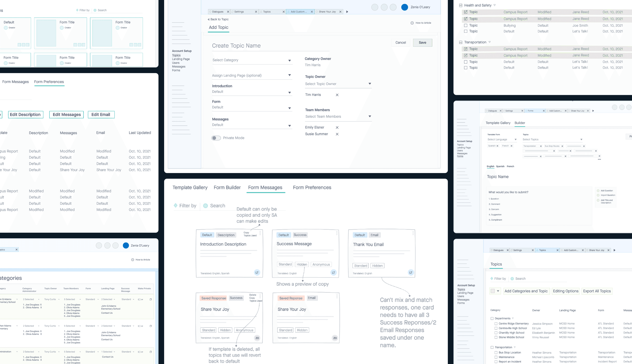This screenshot has width=632, height=364.
Task: Click the Edit Messages button
Action: coord(67,115)
